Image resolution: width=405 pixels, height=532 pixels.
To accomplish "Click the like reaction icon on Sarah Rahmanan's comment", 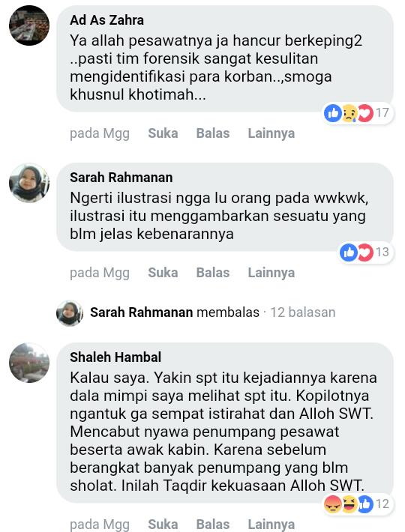I will pyautogui.click(x=349, y=252).
